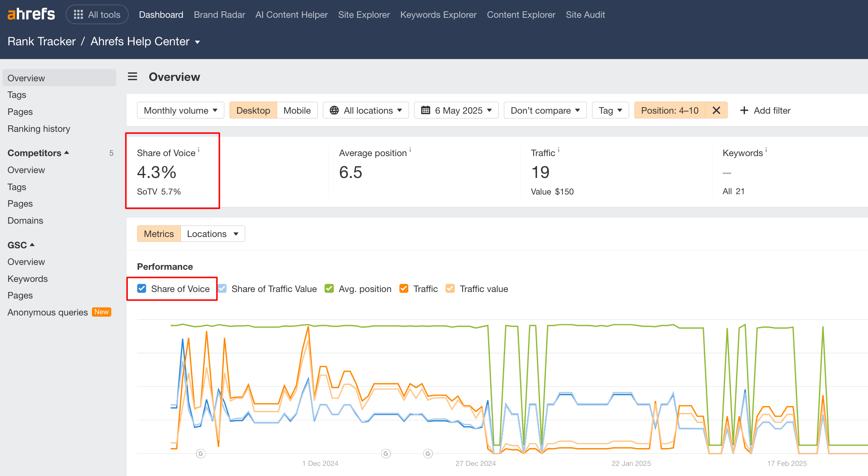Click the calendar icon in the date filter

[425, 110]
